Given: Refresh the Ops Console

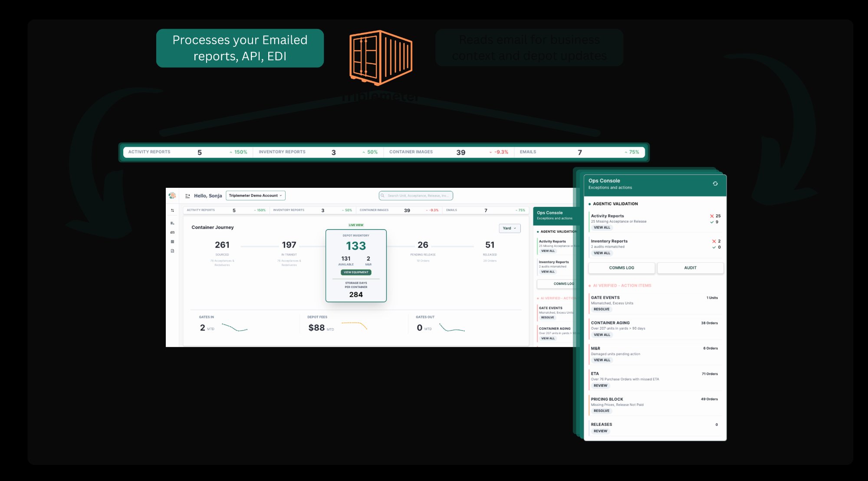Looking at the screenshot, I should tap(715, 184).
